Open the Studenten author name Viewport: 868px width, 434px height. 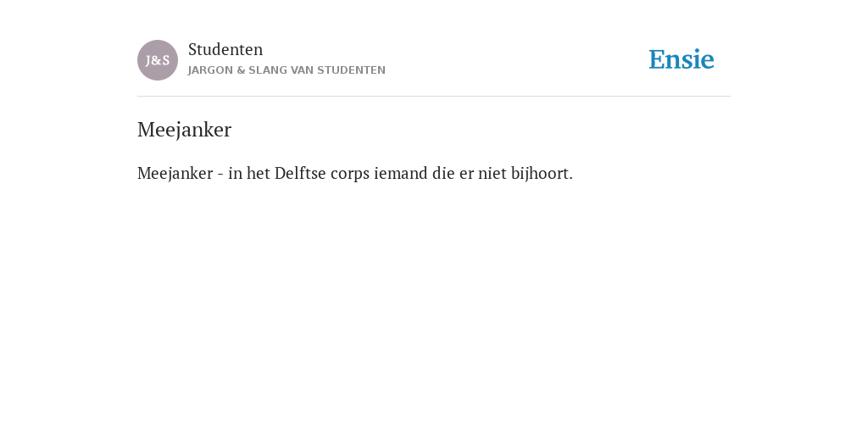pyautogui.click(x=225, y=49)
